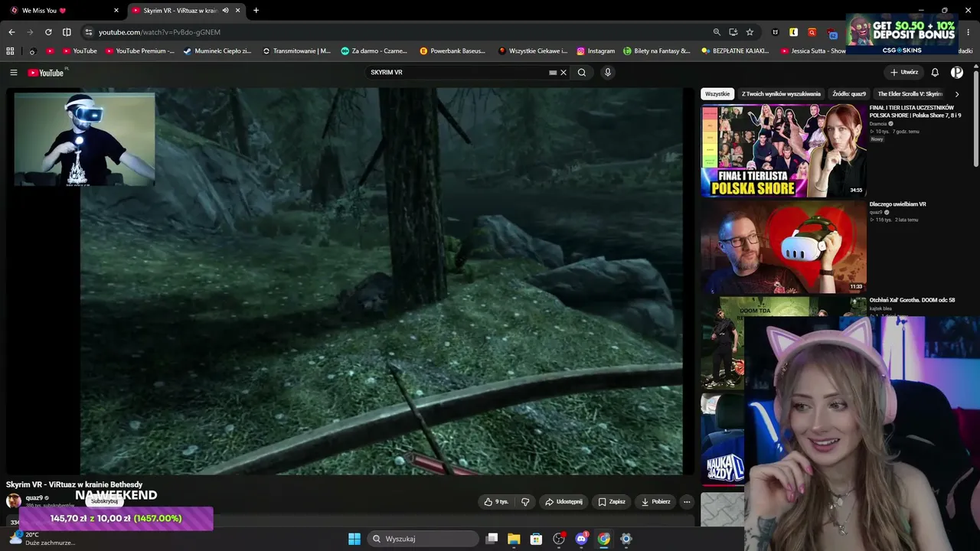Open Microsoft Store from the taskbar
The width and height of the screenshot is (980, 551).
537,539
